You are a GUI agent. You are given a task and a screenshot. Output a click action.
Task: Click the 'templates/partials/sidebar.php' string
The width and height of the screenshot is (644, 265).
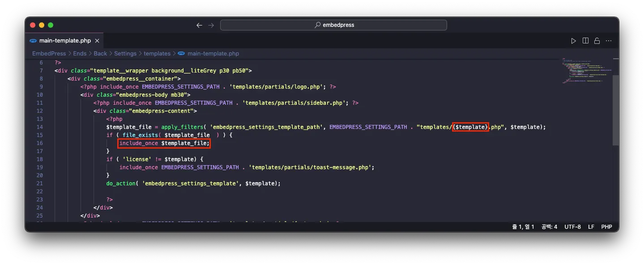click(x=294, y=103)
